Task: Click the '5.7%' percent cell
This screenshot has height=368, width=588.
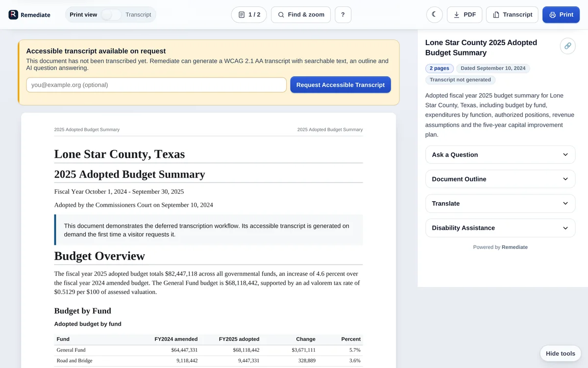Action: [354, 350]
